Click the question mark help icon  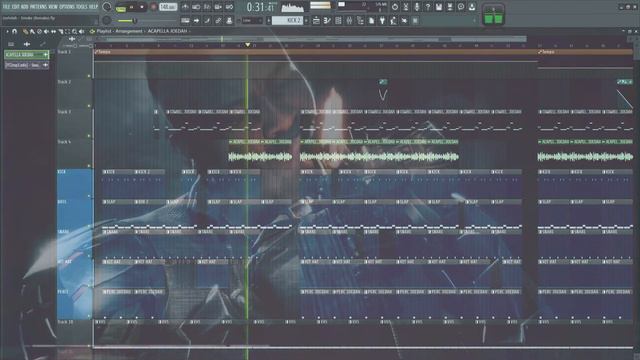(x=428, y=7)
